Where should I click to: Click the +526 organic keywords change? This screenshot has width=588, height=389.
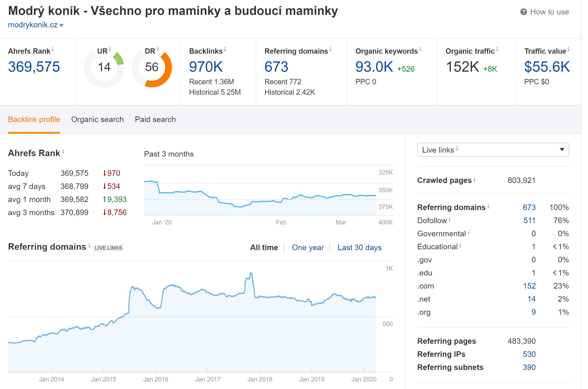[x=406, y=69]
